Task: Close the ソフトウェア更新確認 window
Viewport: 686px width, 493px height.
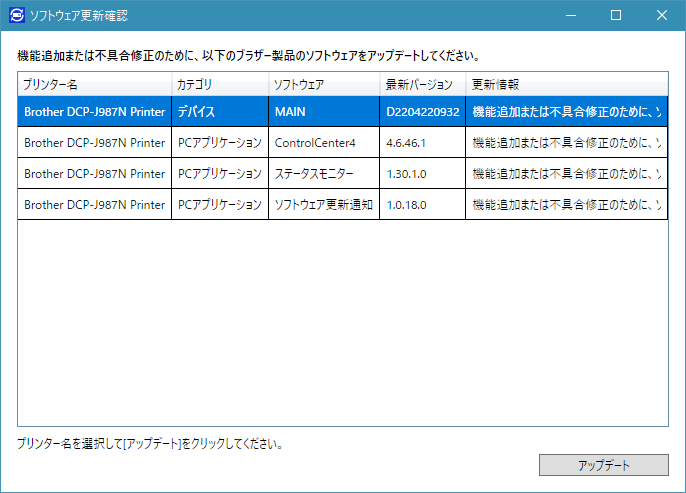Action: (x=662, y=15)
